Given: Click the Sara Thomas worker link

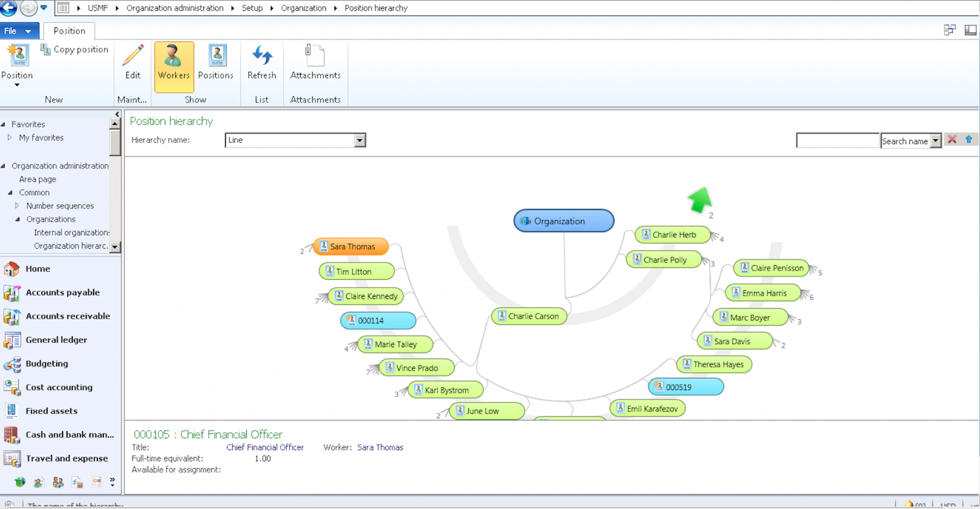Looking at the screenshot, I should tap(380, 447).
